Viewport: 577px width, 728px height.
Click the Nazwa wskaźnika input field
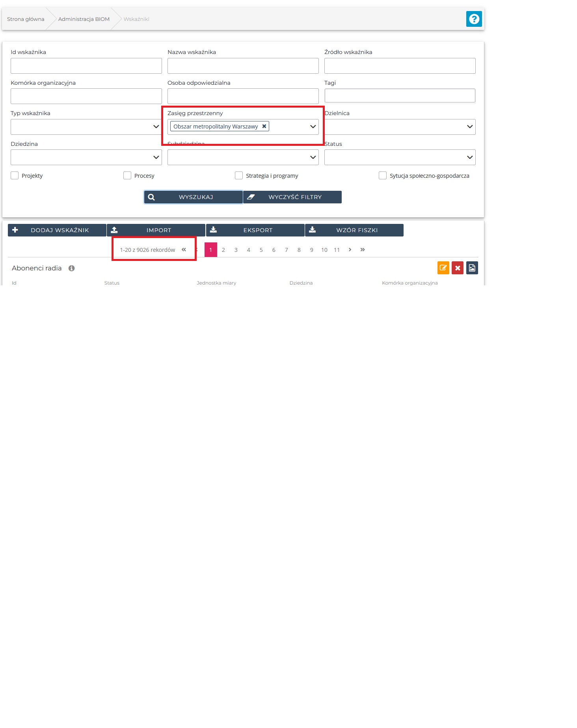[x=243, y=66]
